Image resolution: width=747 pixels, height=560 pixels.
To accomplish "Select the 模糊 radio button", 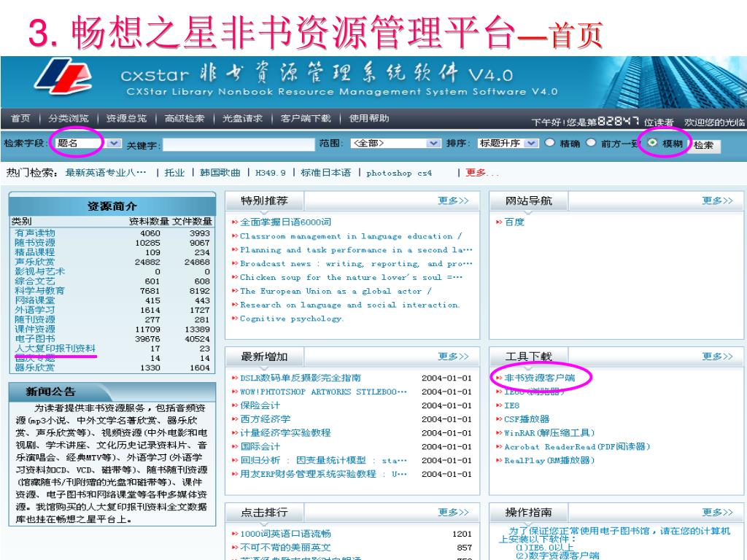I will 653,142.
